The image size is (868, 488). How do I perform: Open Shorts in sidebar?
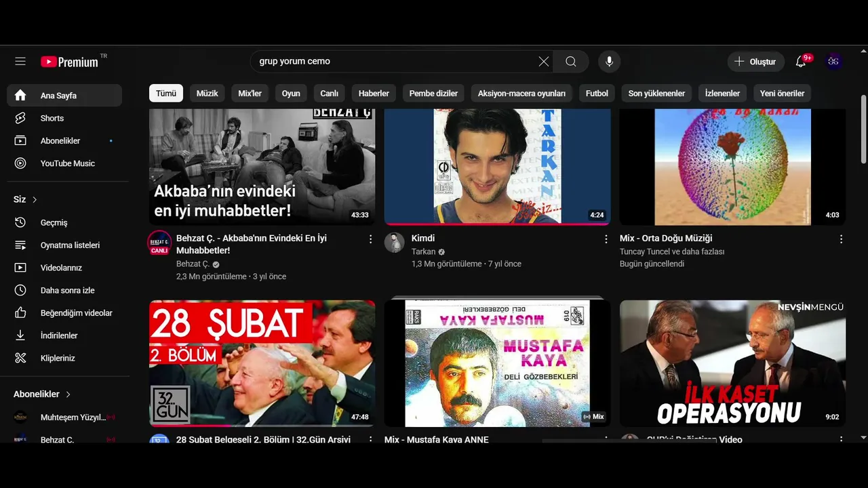[64, 118]
